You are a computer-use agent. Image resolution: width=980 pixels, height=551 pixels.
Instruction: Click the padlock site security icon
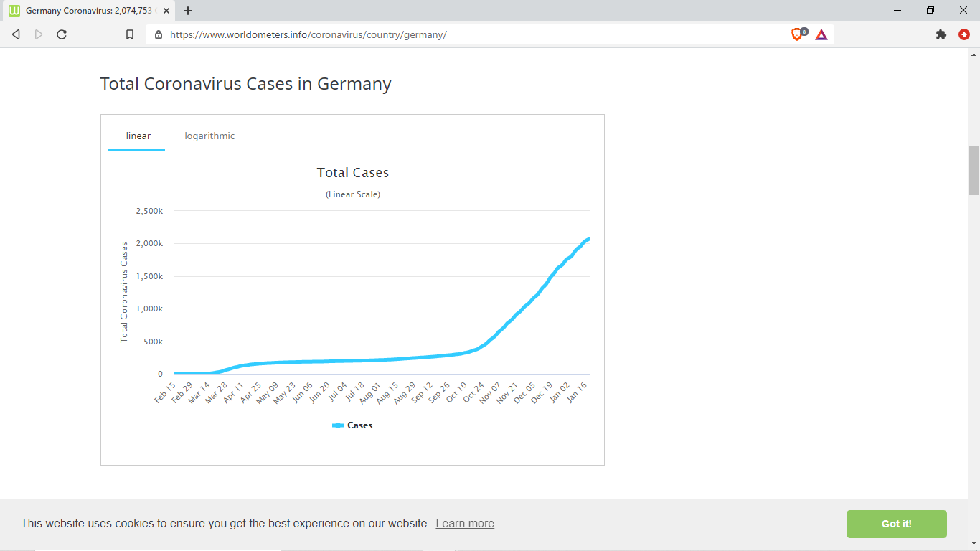click(x=159, y=34)
